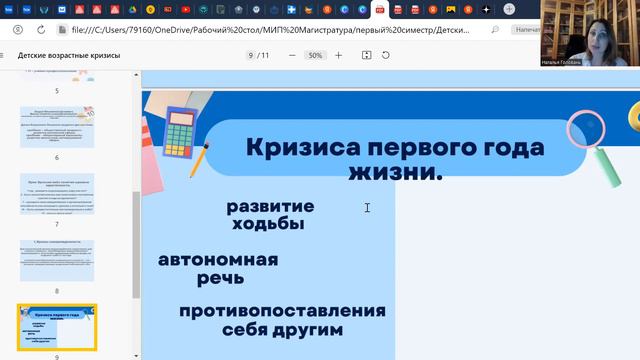Image resolution: width=640 pixels, height=360 pixels.
Task: Select the blue cross icon tab
Action: [291, 9]
